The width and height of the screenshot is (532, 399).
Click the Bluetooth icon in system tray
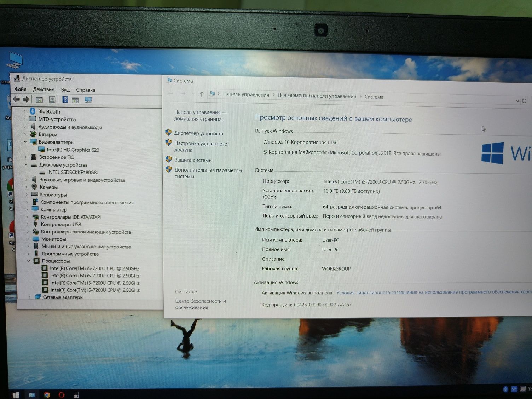(x=505, y=389)
